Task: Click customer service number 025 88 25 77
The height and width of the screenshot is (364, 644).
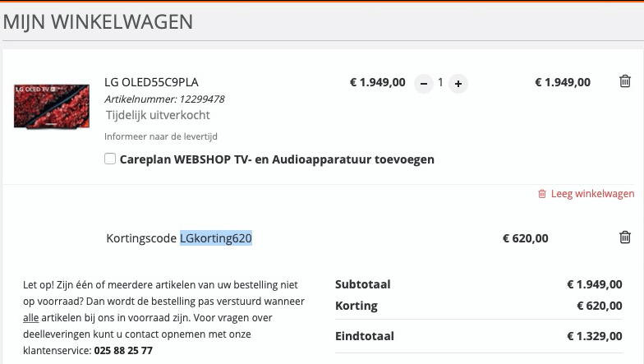Action: [123, 350]
